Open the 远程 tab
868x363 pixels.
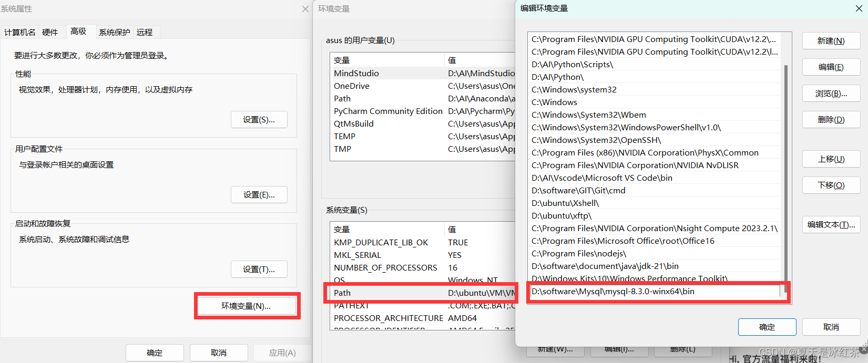pos(145,32)
